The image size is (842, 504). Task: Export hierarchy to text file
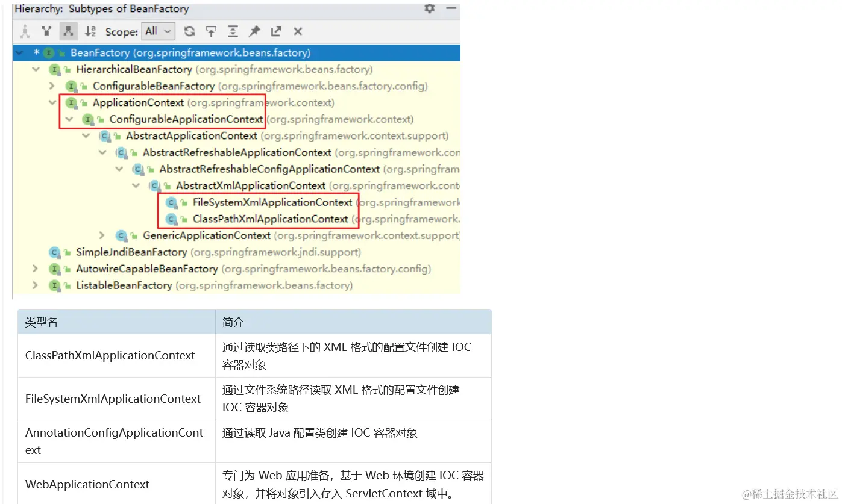pos(276,31)
